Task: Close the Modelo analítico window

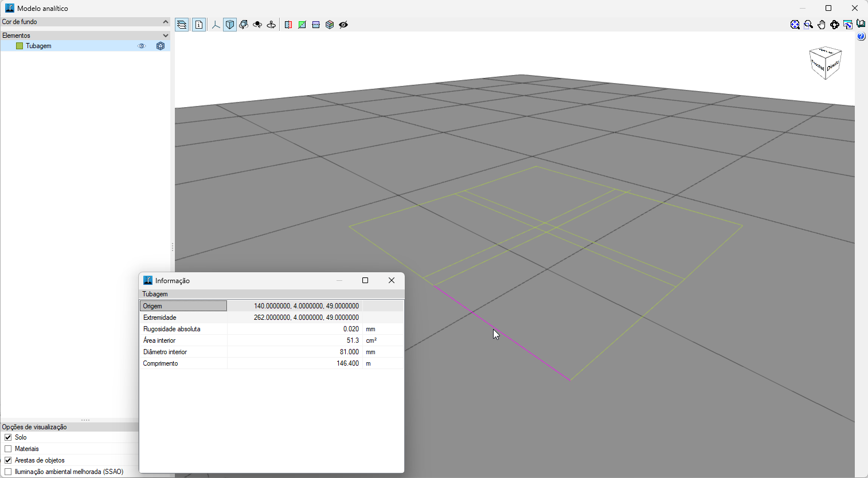Action: (855, 8)
